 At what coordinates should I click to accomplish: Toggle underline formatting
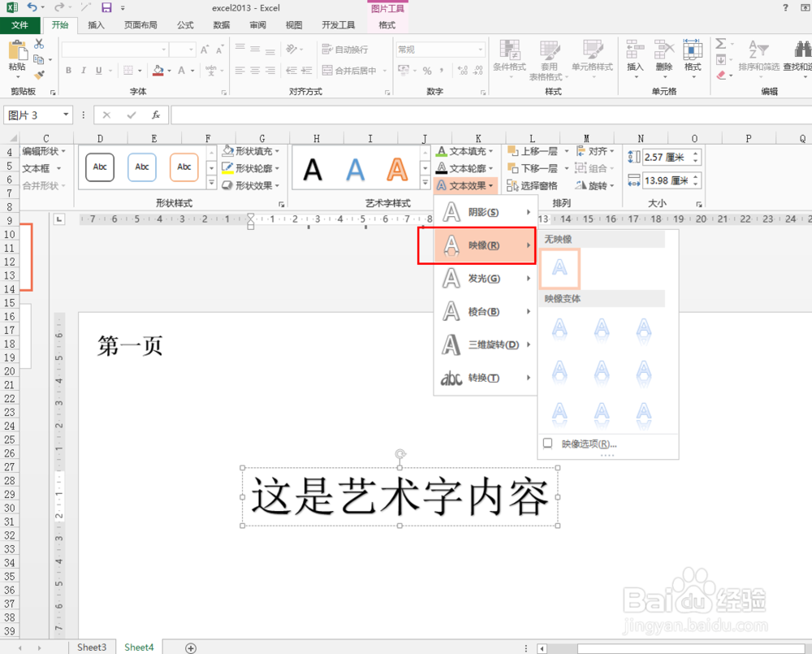click(101, 70)
